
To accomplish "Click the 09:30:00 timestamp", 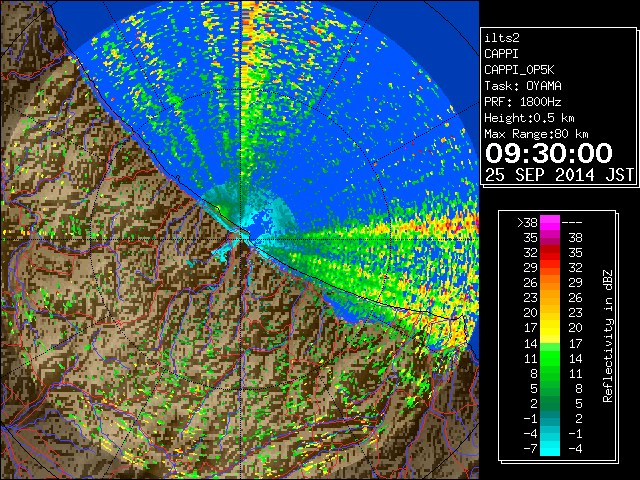I will (x=549, y=153).
